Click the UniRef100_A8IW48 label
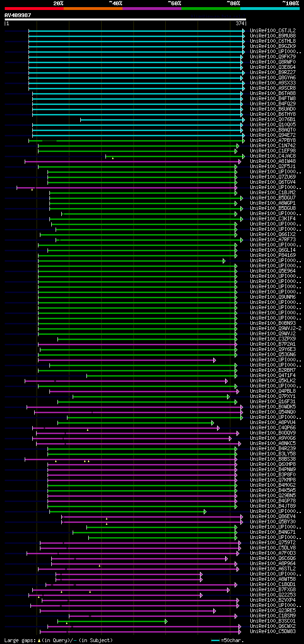 pyautogui.click(x=273, y=161)
